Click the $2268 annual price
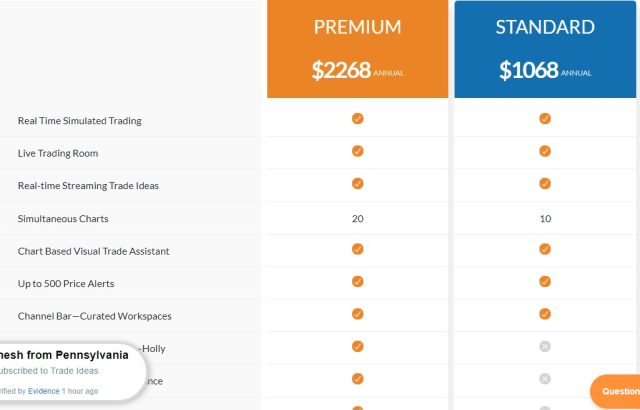Viewport: 640px width, 410px height. tap(358, 70)
